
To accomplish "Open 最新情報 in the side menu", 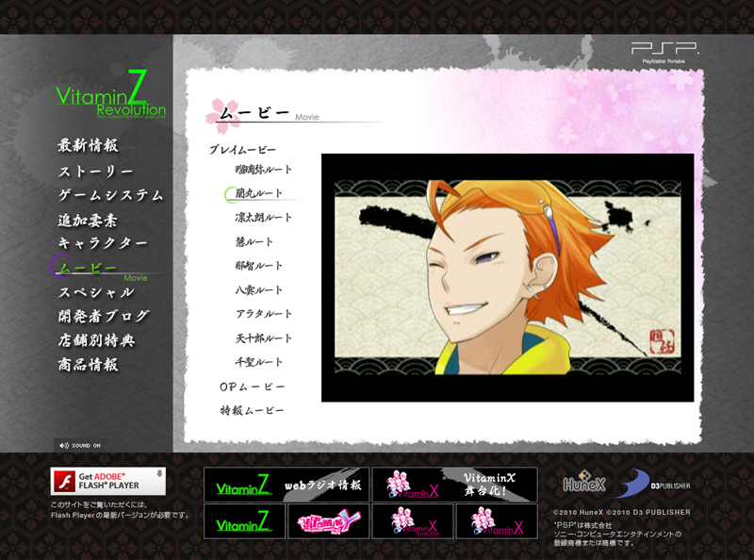I will [x=88, y=145].
